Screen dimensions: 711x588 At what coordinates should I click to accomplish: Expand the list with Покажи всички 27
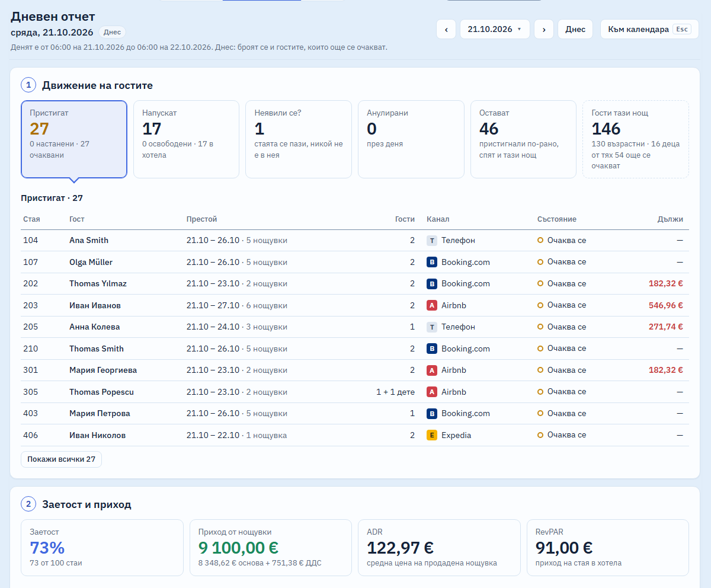pos(61,459)
